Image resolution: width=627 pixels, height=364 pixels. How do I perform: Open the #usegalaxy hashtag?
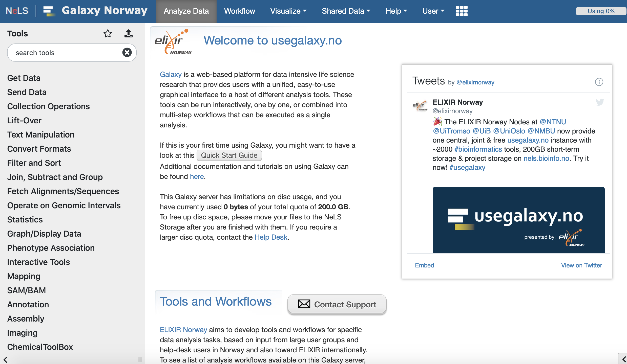pos(467,167)
